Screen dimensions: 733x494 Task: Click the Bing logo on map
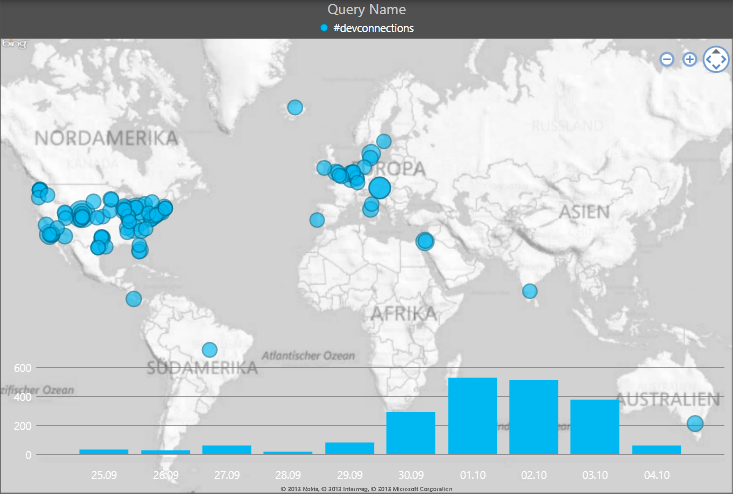[13, 44]
